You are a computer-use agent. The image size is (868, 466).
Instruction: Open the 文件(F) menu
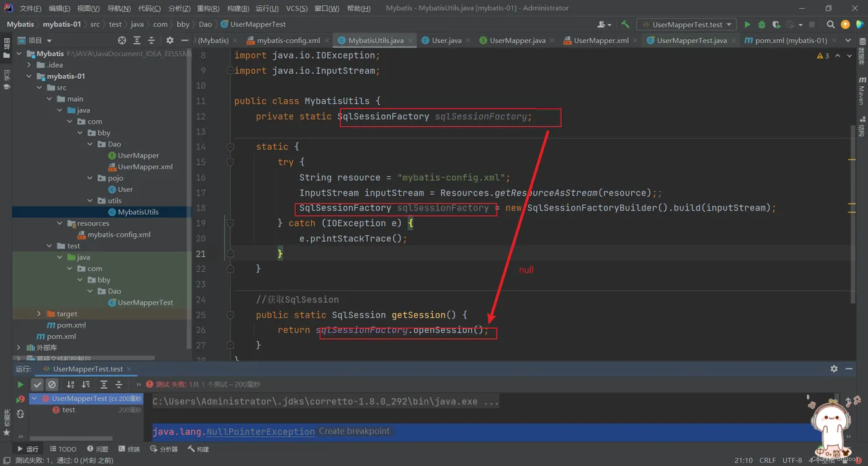coord(30,8)
